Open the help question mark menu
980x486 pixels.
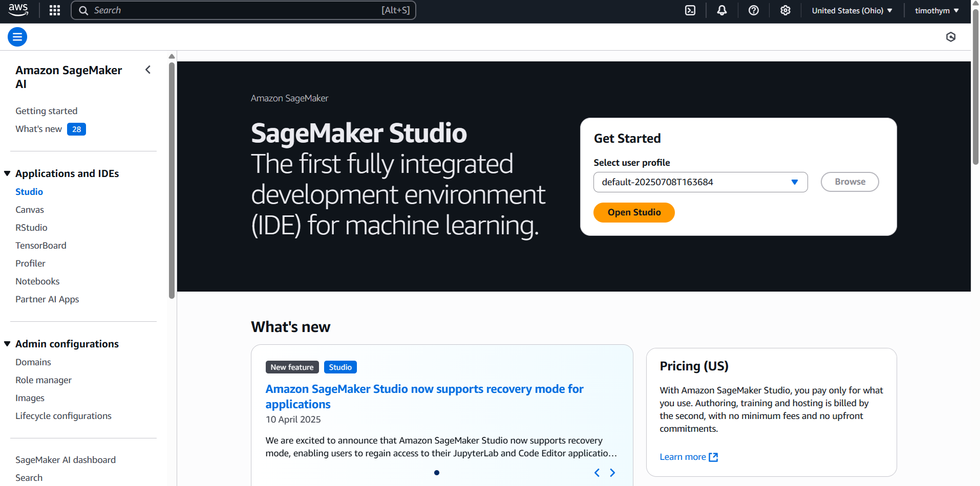pyautogui.click(x=754, y=10)
